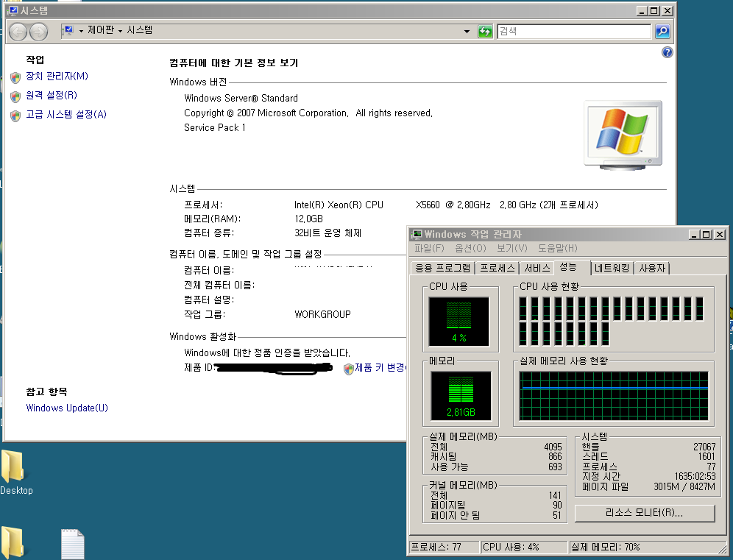The height and width of the screenshot is (560, 733).
Task: Click the CPU 사용 4 % gauge
Action: tap(459, 322)
